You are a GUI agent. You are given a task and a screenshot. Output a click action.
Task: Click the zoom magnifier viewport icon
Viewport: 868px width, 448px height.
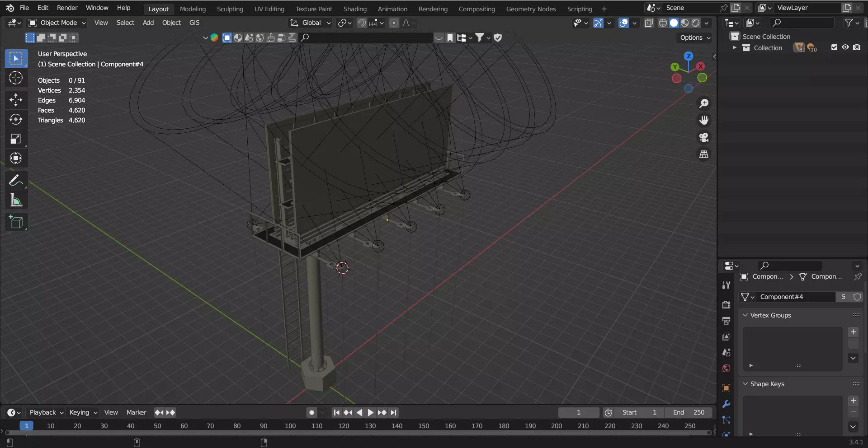(x=704, y=103)
